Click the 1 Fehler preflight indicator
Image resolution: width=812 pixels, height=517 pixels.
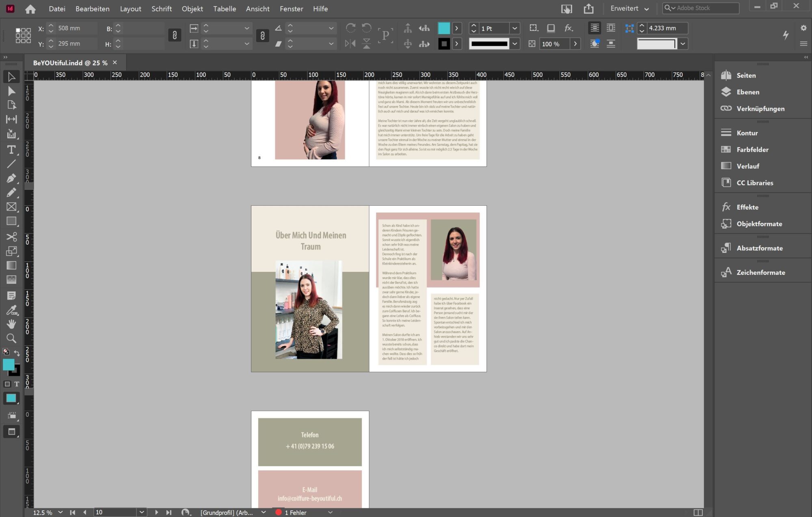click(295, 512)
